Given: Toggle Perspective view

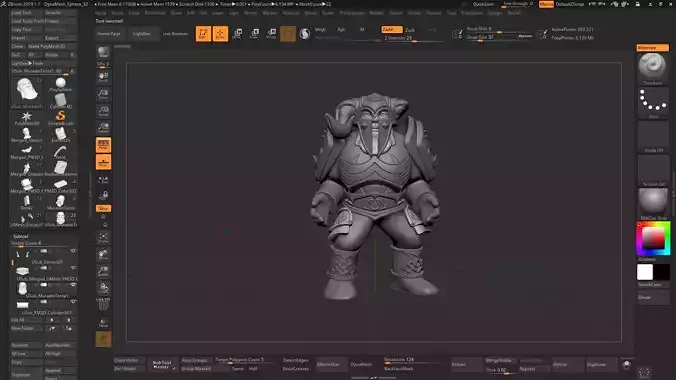Looking at the screenshot, I should tap(103, 145).
